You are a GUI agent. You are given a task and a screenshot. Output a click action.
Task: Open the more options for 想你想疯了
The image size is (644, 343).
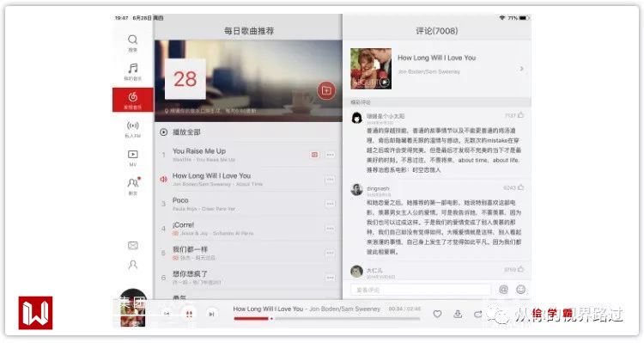pos(330,278)
